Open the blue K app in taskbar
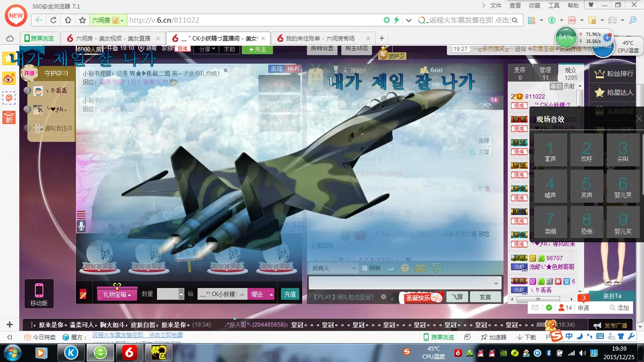Viewport: 644px width, 362px height. pyautogui.click(x=71, y=352)
